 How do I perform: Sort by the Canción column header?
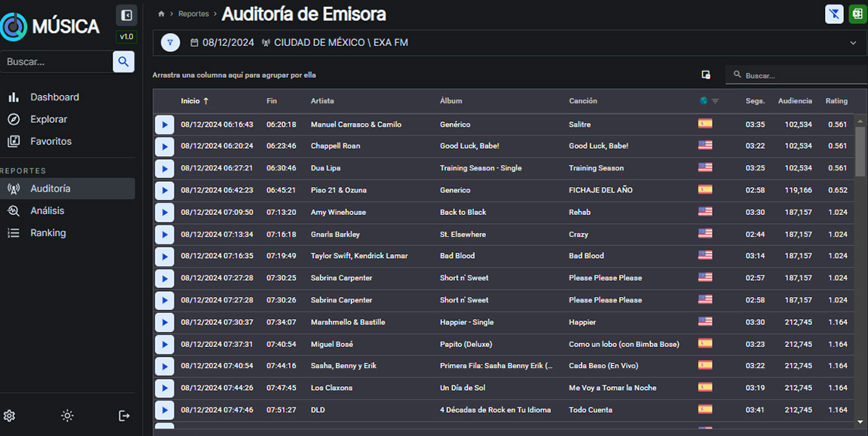pos(583,100)
